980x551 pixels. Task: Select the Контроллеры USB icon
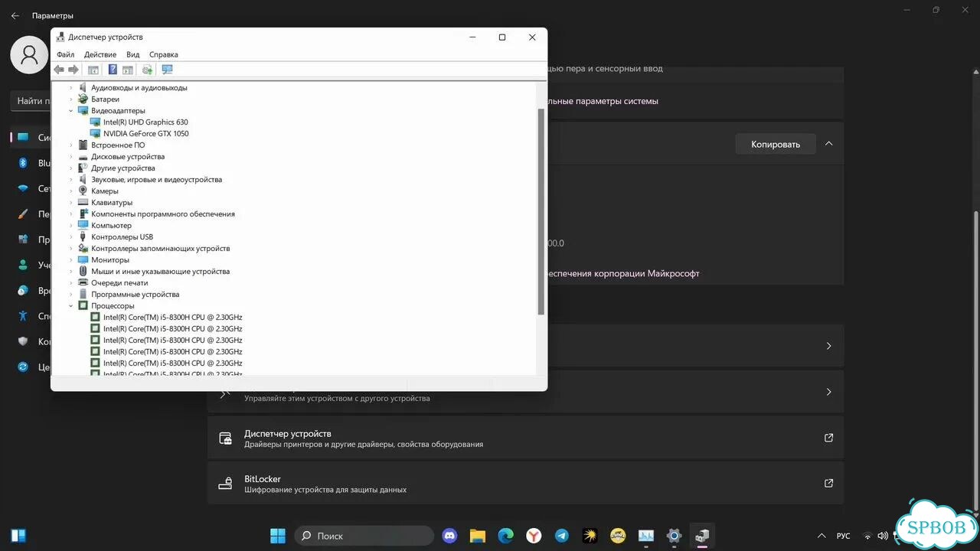83,236
